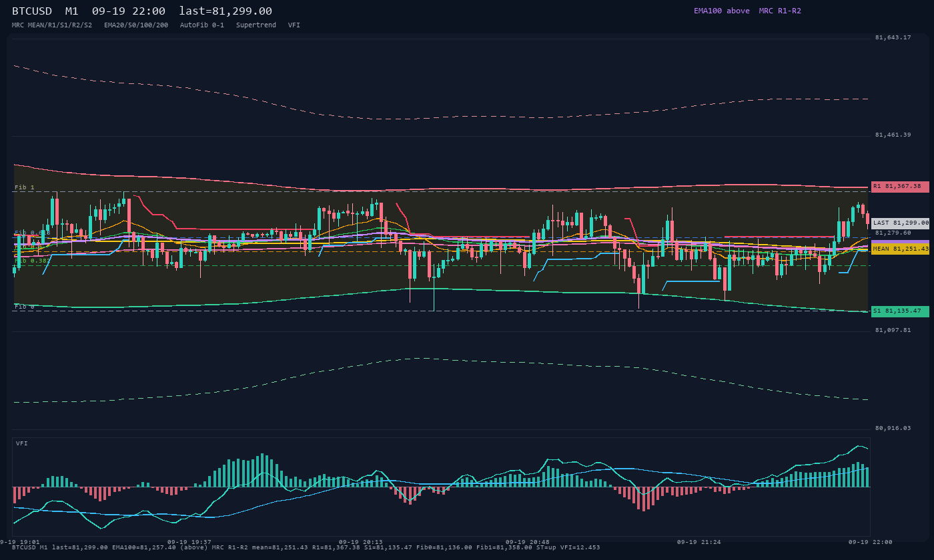Image resolution: width=934 pixels, height=560 pixels.
Task: Click the LAST 81,299.00 price tag
Action: click(900, 223)
